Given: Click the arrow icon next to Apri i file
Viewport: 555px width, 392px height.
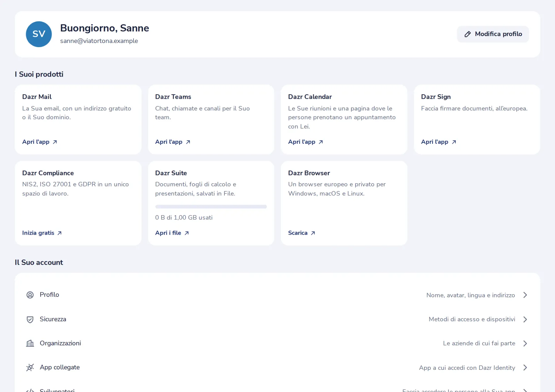Looking at the screenshot, I should click(x=187, y=233).
